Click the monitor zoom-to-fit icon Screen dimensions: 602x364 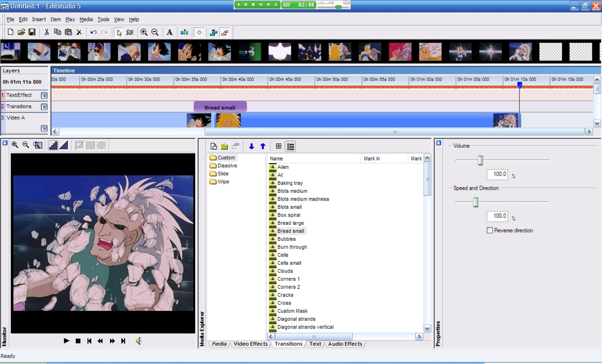38,145
